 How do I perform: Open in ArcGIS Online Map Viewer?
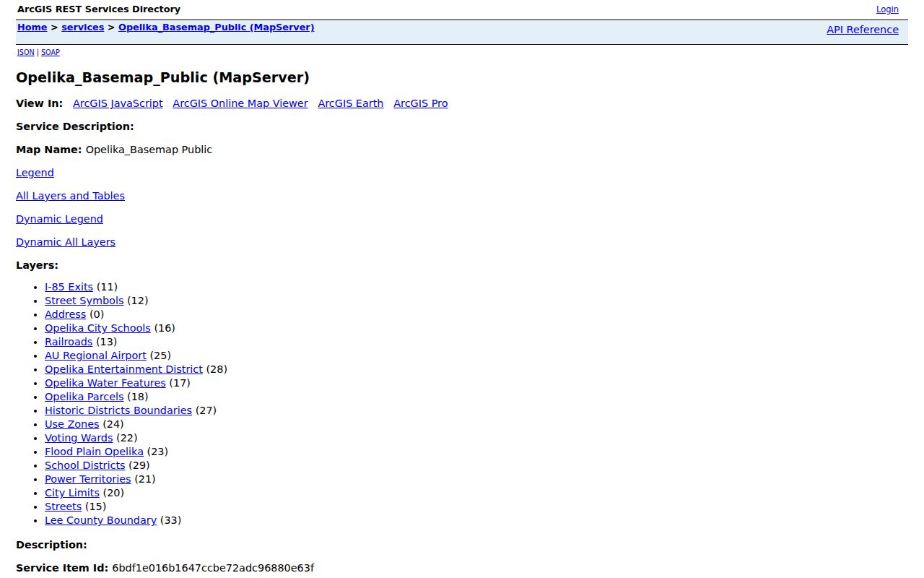tap(240, 103)
